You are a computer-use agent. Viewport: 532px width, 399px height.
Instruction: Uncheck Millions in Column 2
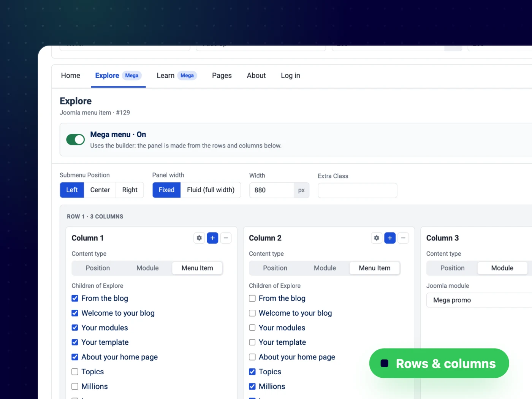tap(252, 386)
